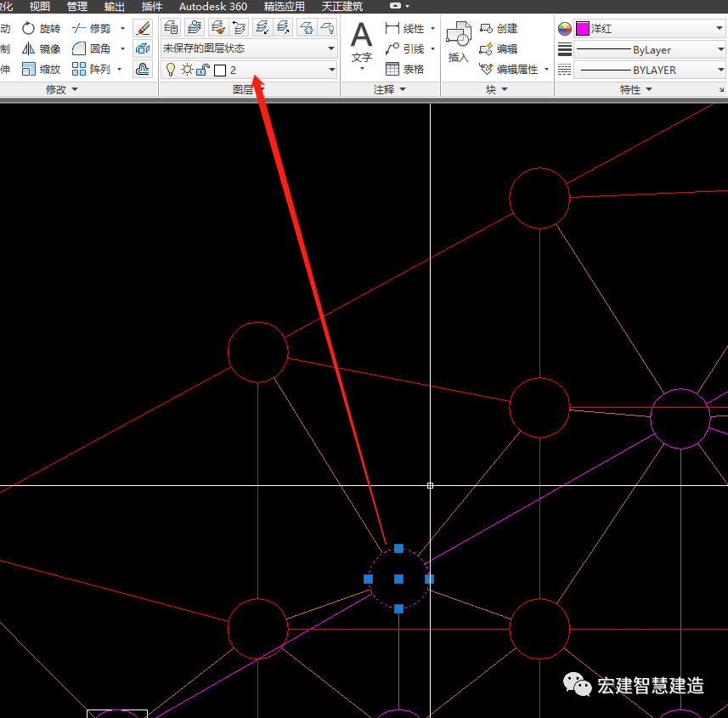Click the magenta color swatch in Properties
The height and width of the screenshot is (718, 728).
[x=582, y=29]
